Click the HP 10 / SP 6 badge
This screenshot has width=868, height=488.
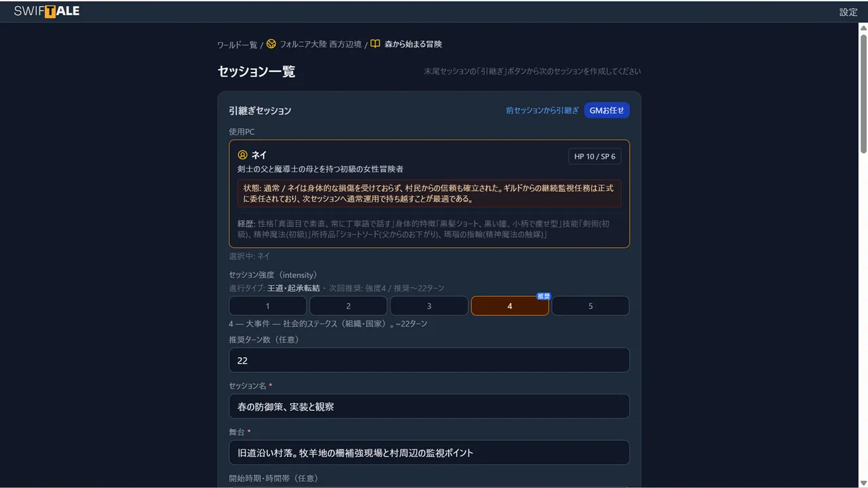pos(595,157)
